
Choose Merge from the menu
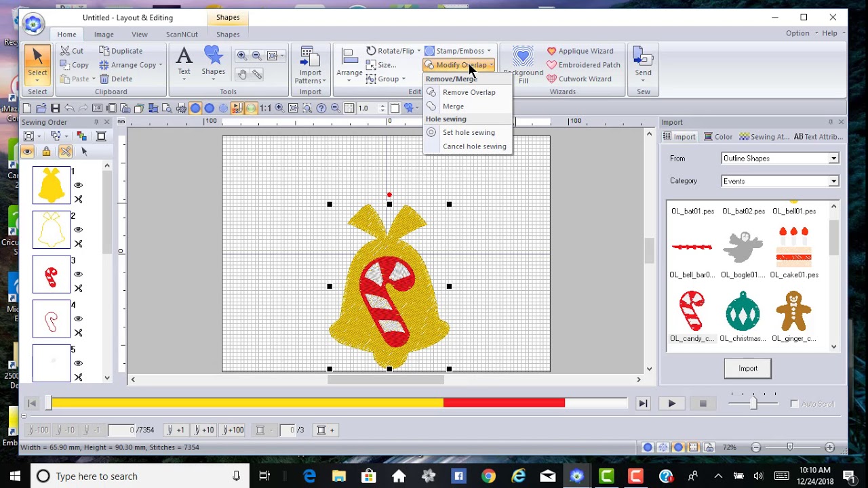click(468, 106)
